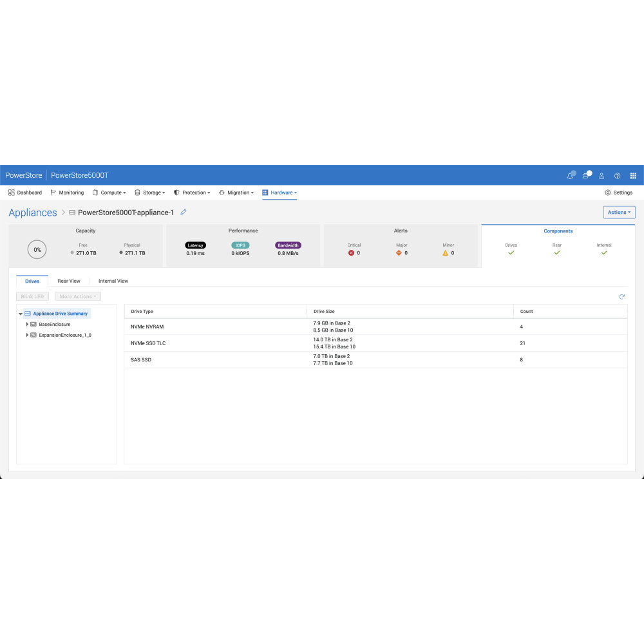Select the Components card
The image size is (644, 644).
(x=558, y=245)
